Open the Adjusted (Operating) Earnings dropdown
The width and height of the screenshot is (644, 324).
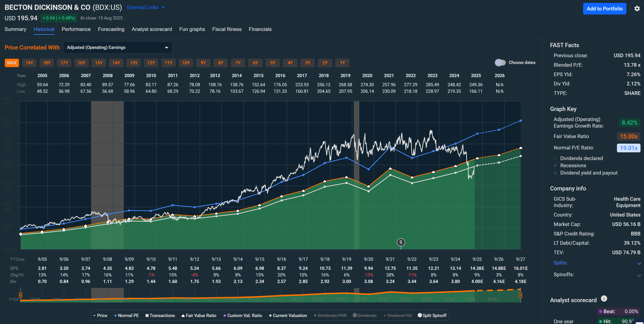tap(118, 48)
